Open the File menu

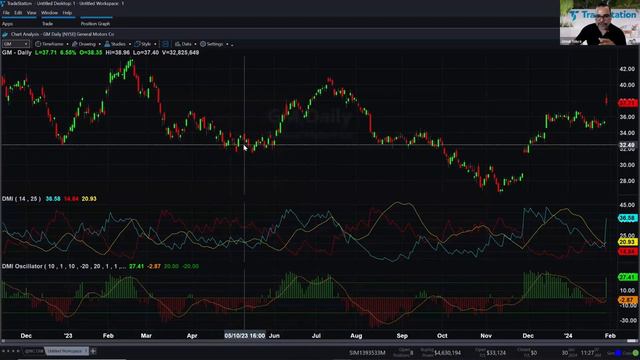click(x=6, y=13)
